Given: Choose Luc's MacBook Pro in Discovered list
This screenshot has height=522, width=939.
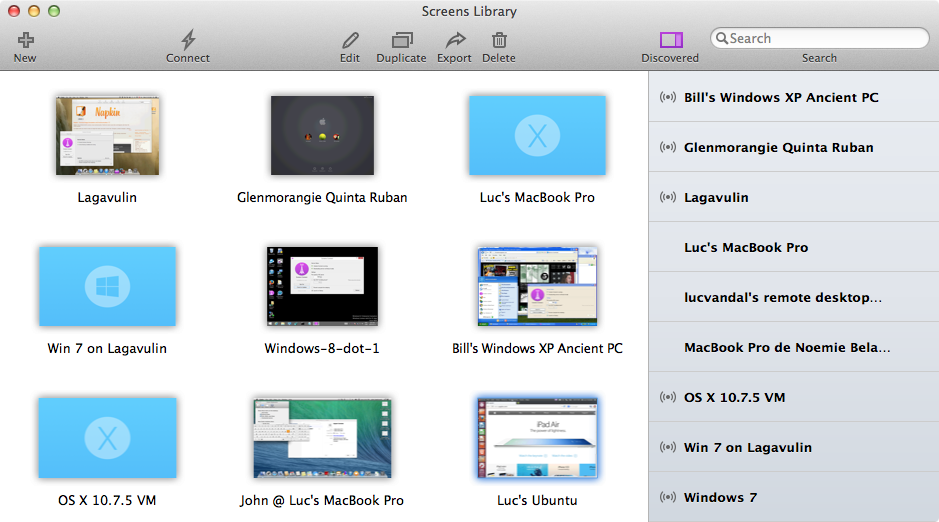Looking at the screenshot, I should tap(794, 247).
